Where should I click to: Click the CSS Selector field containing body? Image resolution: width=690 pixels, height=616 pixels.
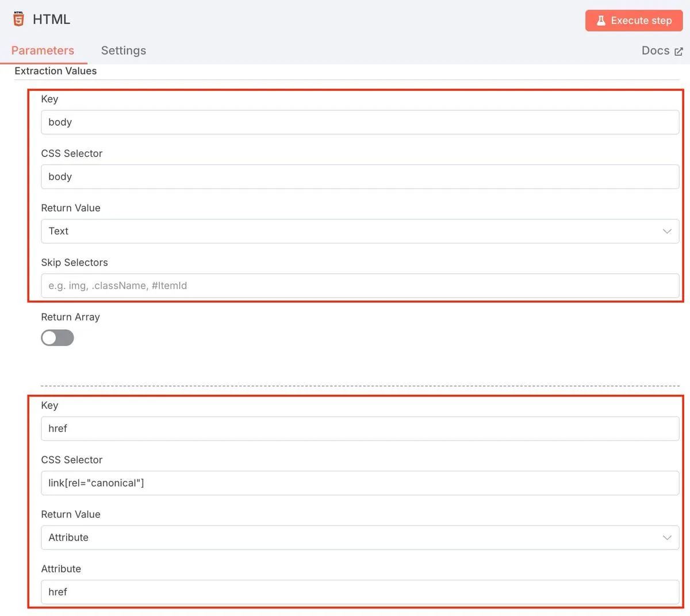point(359,177)
